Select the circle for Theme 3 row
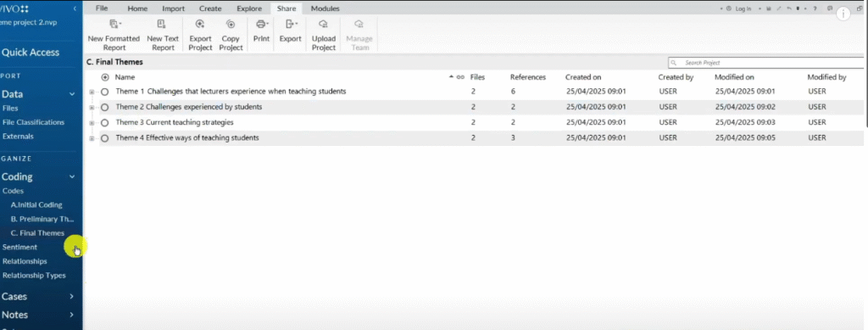Screen dimensions: 868x330 point(104,123)
